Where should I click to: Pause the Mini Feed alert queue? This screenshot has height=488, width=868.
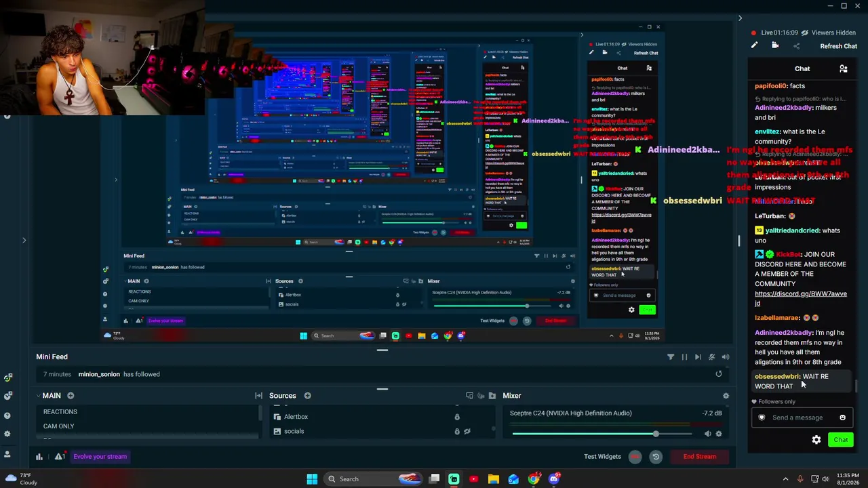tap(684, 357)
